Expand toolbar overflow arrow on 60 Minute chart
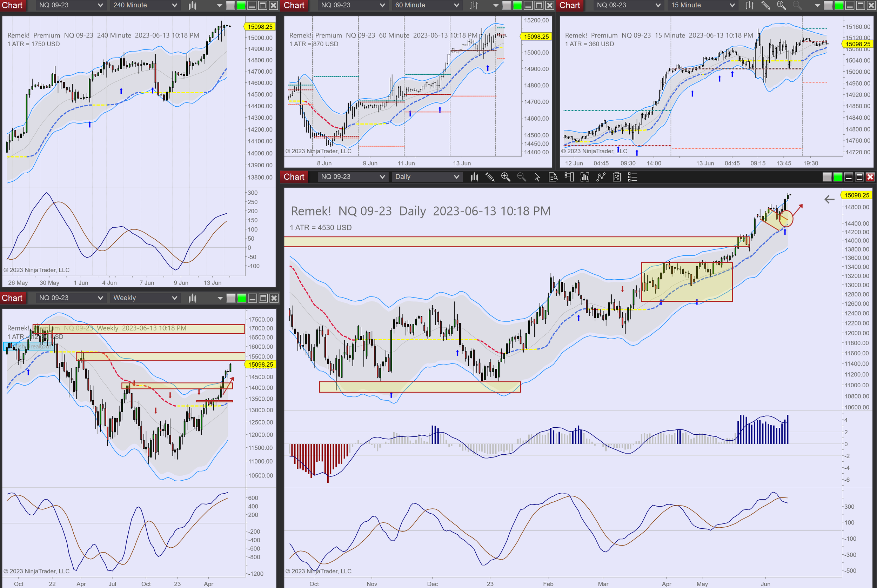Image resolution: width=877 pixels, height=588 pixels. pyautogui.click(x=496, y=5)
